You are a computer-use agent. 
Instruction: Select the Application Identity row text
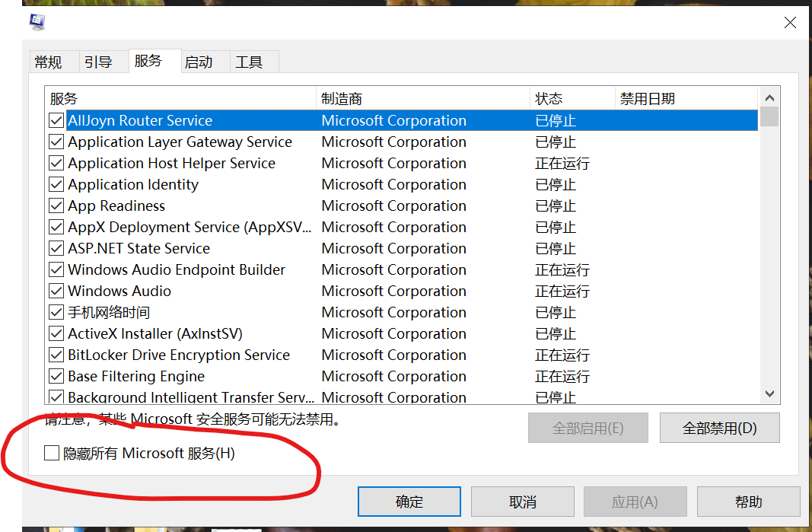pos(133,184)
